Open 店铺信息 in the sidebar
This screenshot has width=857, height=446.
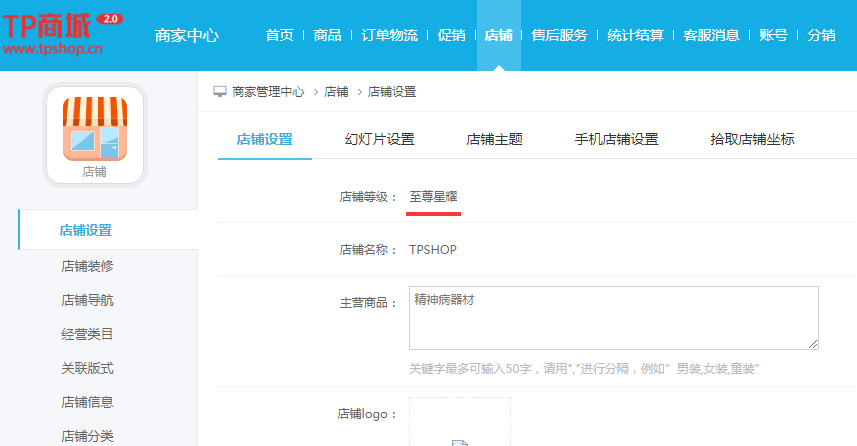coord(87,402)
